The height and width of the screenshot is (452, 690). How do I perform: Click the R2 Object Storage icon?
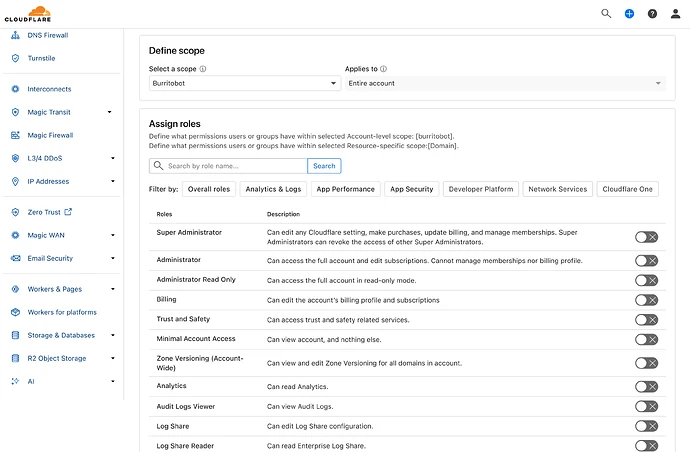coord(15,358)
